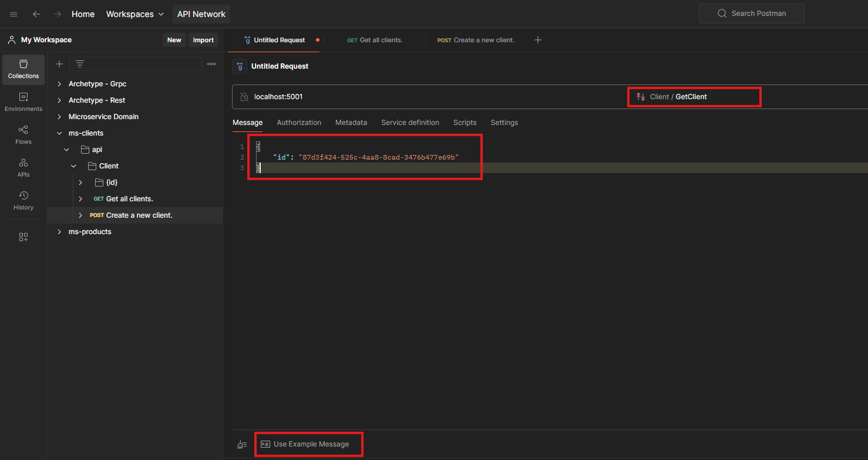Select the POST Create a new client tab
Image resolution: width=868 pixels, height=460 pixels.
coord(476,40)
